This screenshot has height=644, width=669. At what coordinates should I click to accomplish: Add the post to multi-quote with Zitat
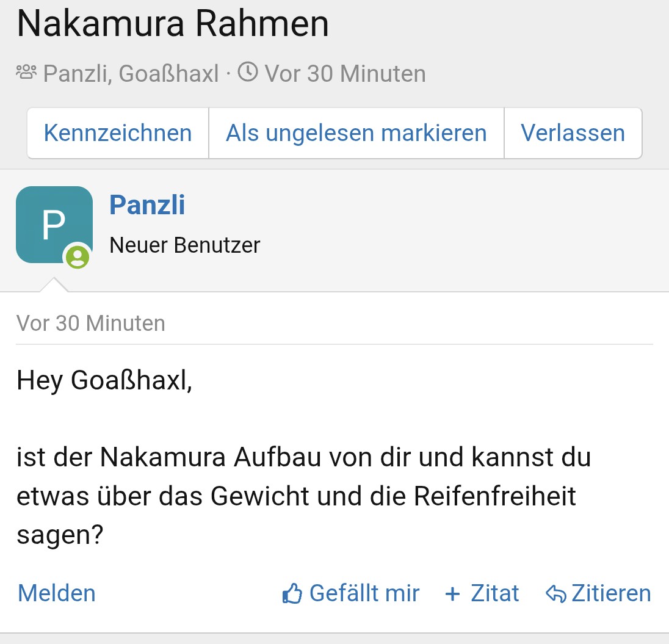(x=495, y=593)
